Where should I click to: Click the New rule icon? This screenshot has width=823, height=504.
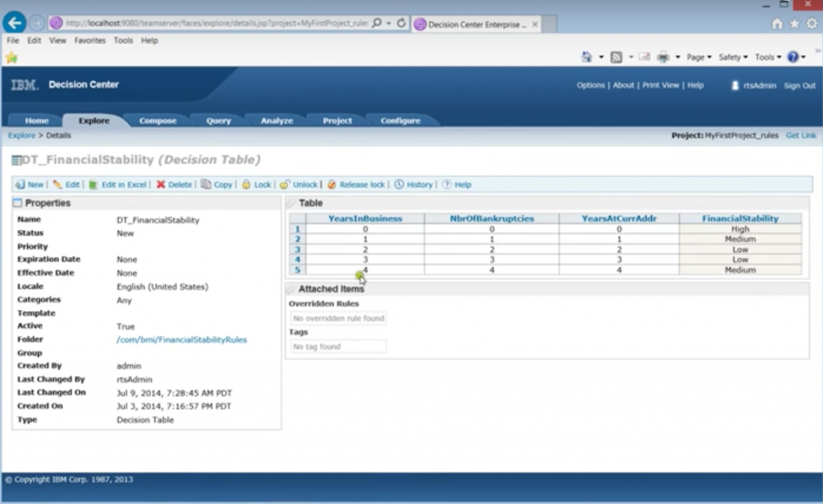tap(20, 184)
